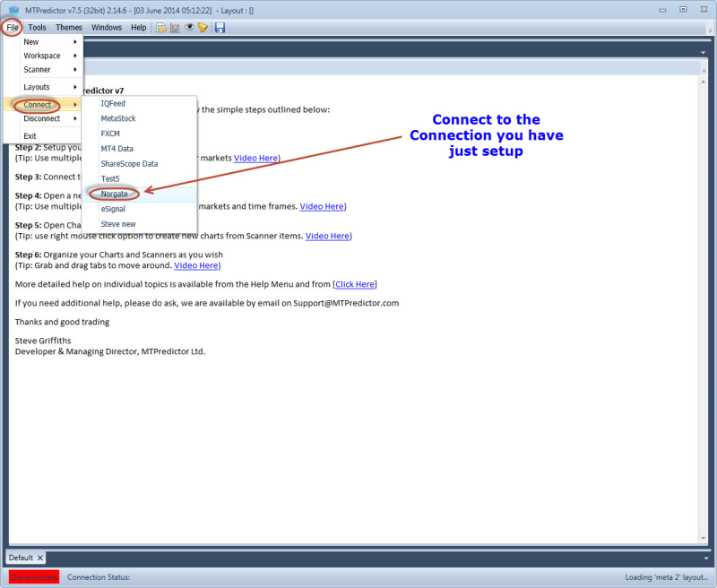Click the Thanks and good trading line

62,322
